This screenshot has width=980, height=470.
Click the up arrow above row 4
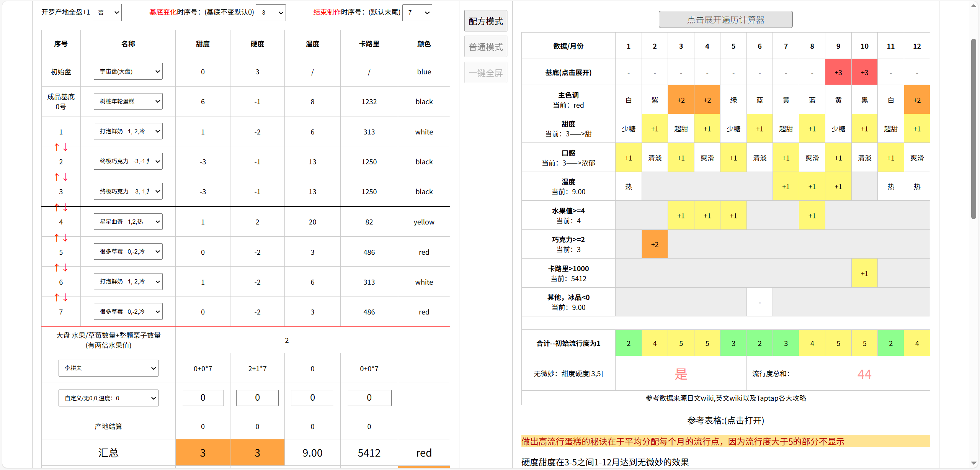[x=57, y=207]
